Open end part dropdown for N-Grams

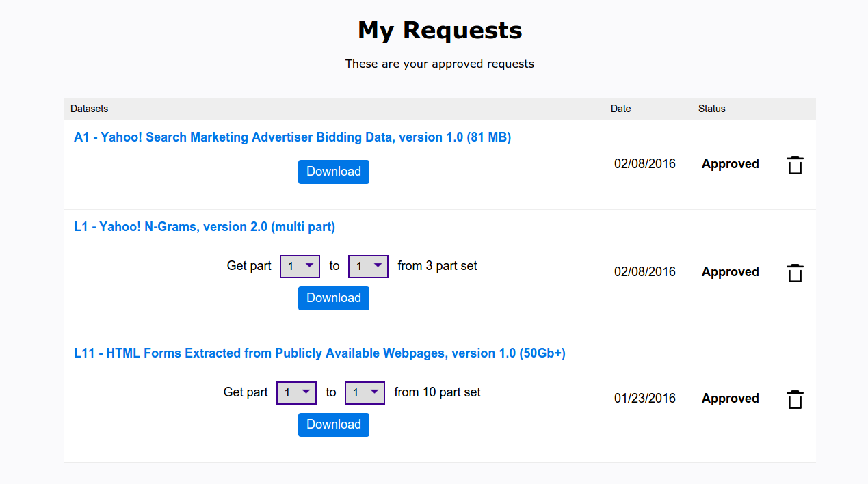click(x=369, y=266)
